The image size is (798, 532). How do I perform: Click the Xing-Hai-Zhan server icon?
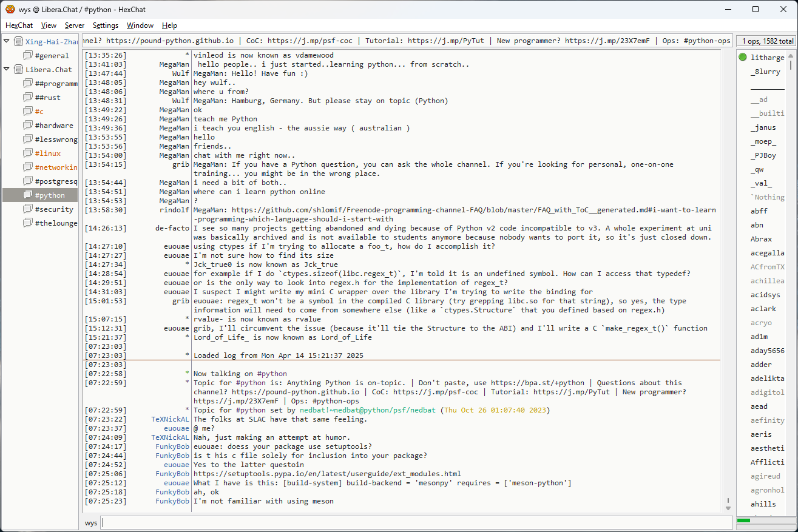click(18, 42)
